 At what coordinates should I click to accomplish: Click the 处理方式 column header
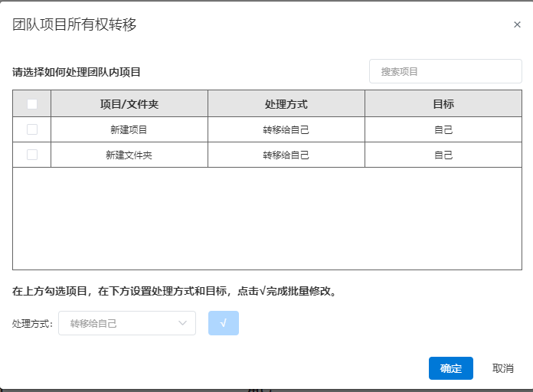(x=286, y=104)
